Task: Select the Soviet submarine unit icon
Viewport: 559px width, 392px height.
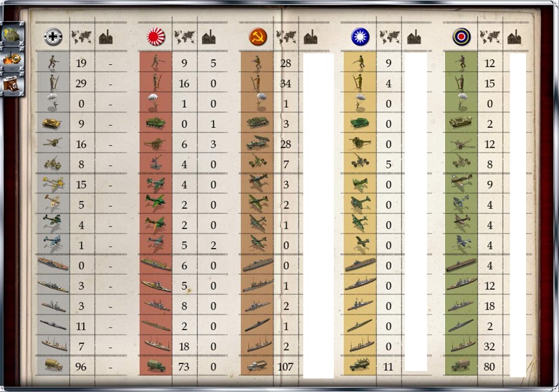Action: pos(257,325)
